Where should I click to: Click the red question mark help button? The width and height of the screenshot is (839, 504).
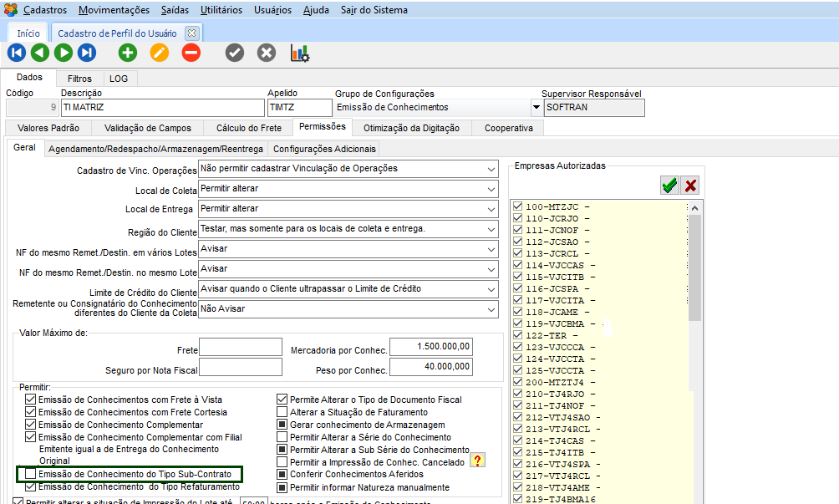pyautogui.click(x=478, y=461)
